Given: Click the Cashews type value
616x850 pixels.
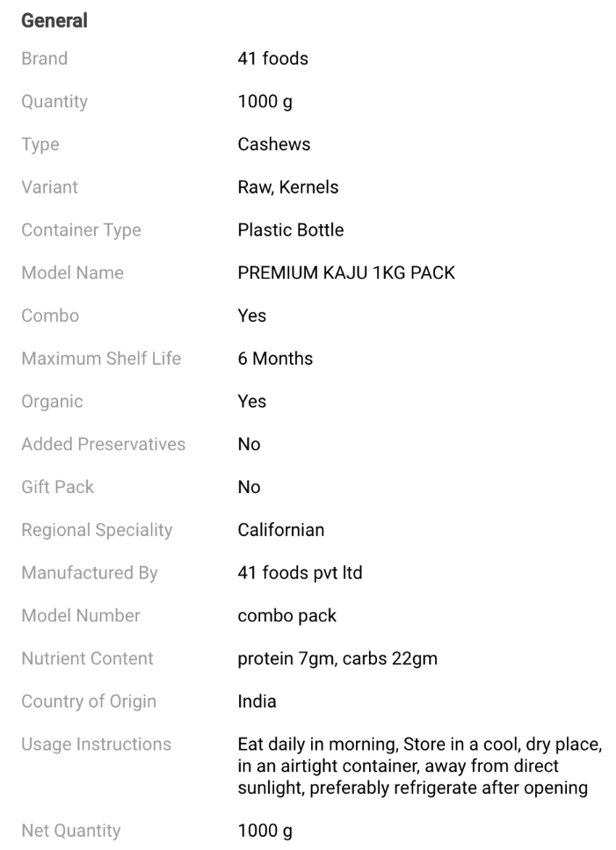Looking at the screenshot, I should [273, 144].
